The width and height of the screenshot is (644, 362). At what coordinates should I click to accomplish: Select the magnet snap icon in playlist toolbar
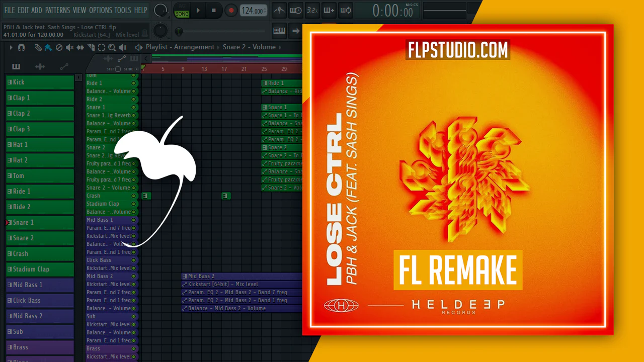pyautogui.click(x=21, y=47)
